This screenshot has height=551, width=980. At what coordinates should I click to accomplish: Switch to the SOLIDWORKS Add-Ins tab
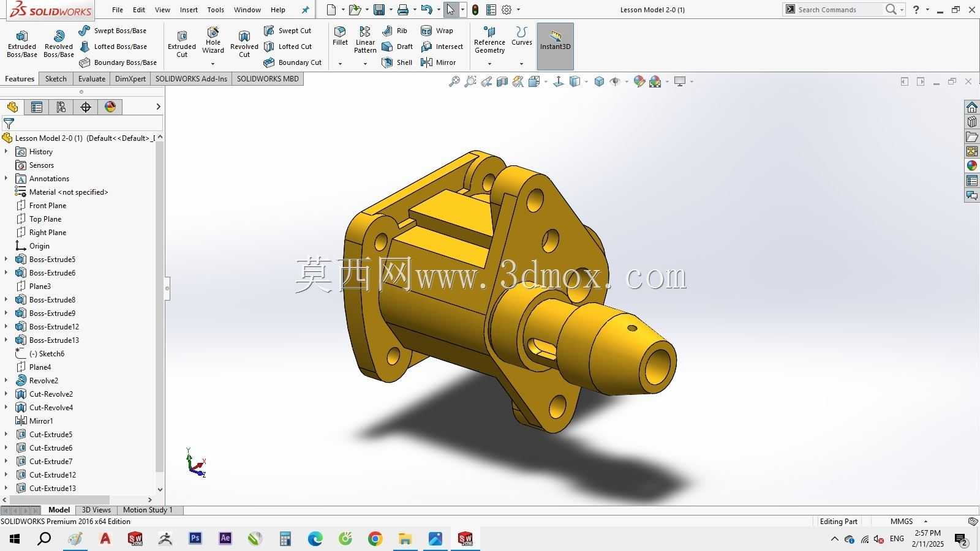click(x=191, y=79)
